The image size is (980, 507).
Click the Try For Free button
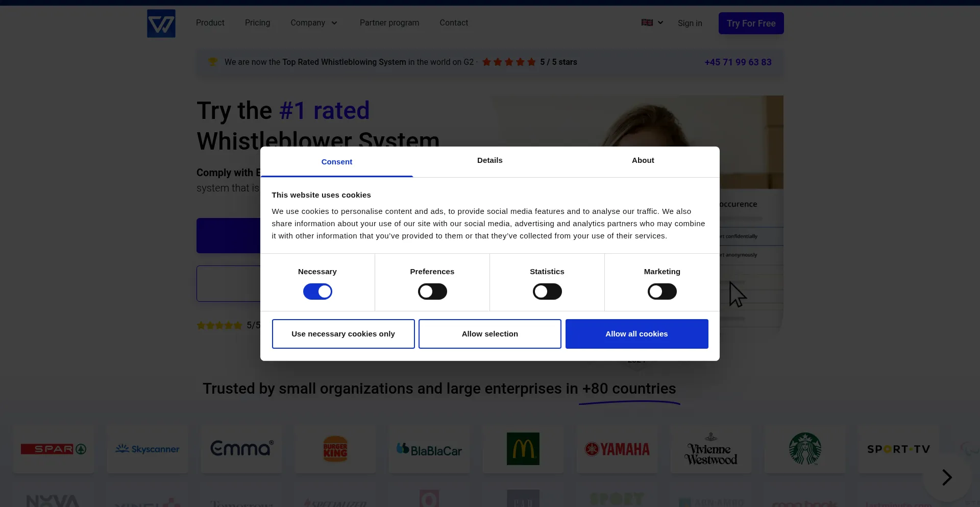(x=751, y=23)
